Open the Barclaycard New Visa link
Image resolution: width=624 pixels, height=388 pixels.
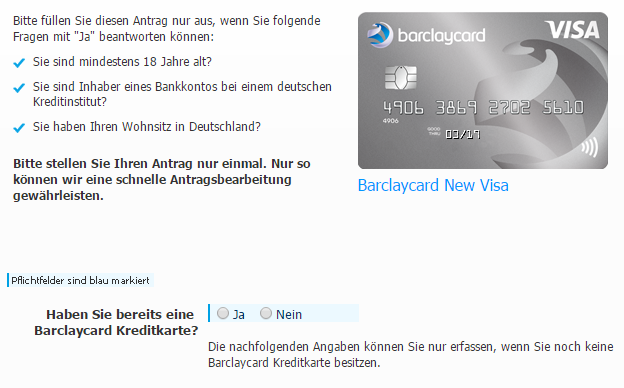[433, 185]
